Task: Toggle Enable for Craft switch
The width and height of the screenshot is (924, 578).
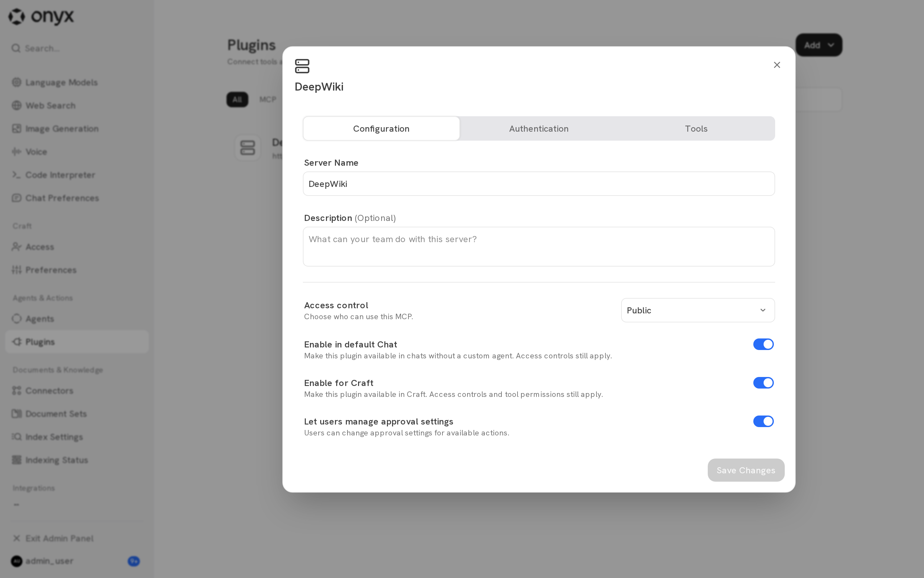Action: point(763,383)
